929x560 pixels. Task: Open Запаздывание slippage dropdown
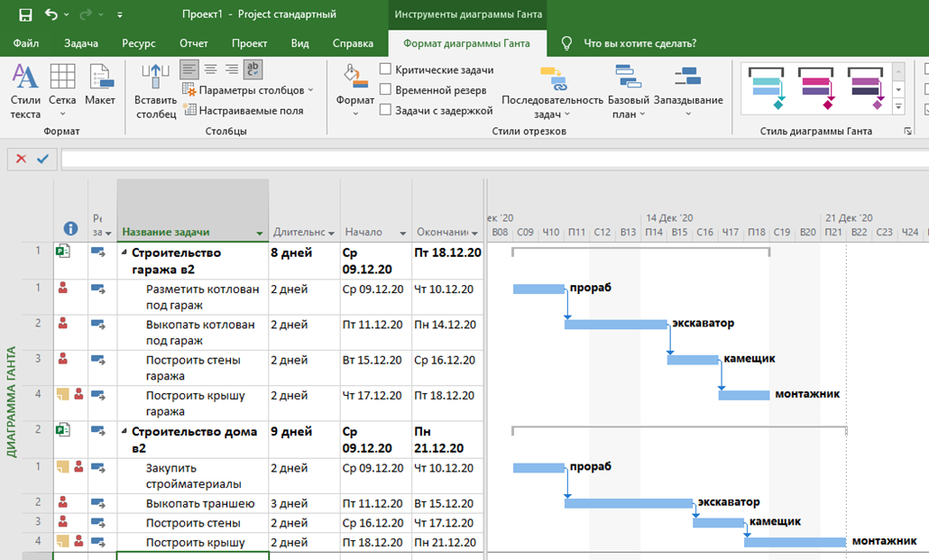click(688, 91)
